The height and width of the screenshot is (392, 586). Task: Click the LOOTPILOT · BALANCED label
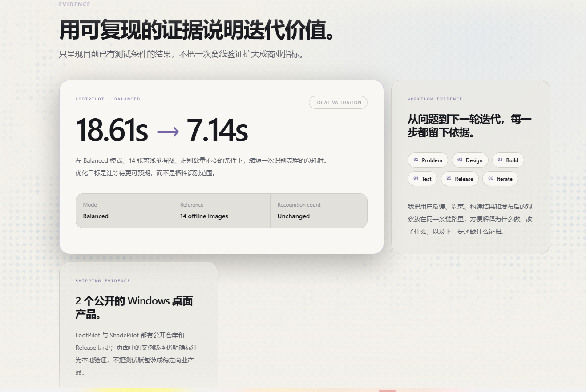click(108, 99)
